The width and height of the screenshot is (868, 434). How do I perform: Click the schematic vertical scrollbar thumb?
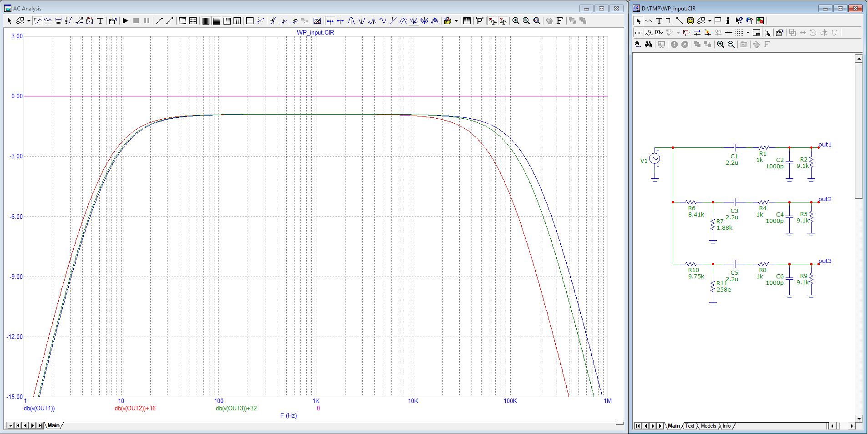pyautogui.click(x=859, y=131)
